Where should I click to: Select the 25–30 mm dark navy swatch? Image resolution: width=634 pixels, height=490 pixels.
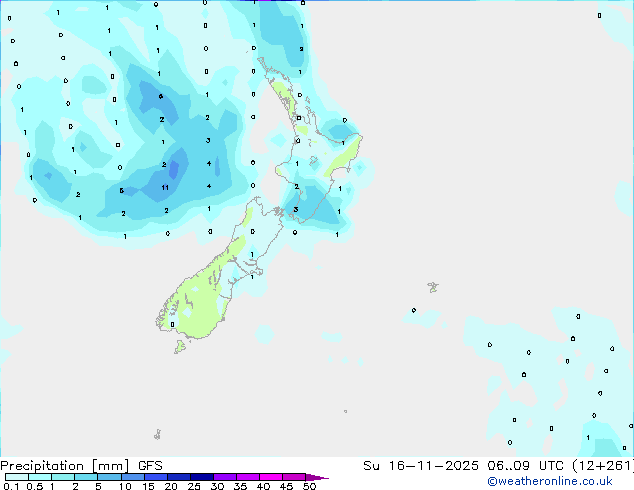pos(201,477)
